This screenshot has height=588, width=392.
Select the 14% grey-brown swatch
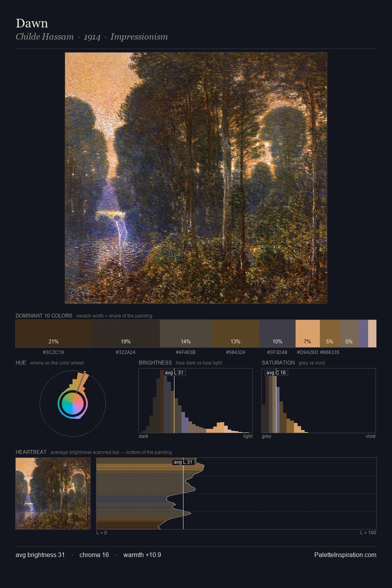[186, 334]
